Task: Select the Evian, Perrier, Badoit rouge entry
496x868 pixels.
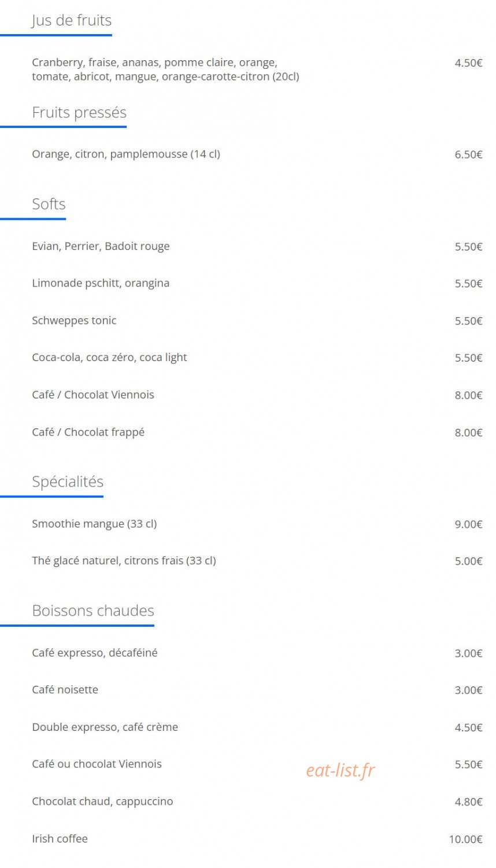Action: pos(101,247)
